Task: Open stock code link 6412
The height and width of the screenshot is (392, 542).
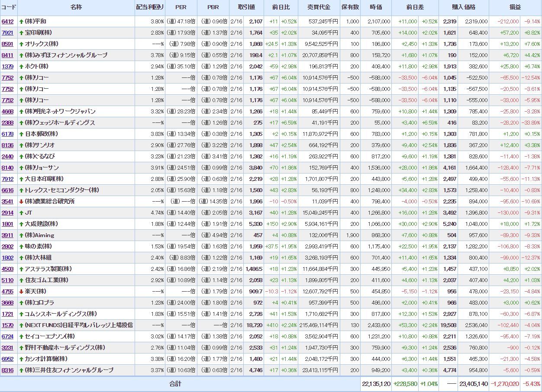Action: click(7, 21)
